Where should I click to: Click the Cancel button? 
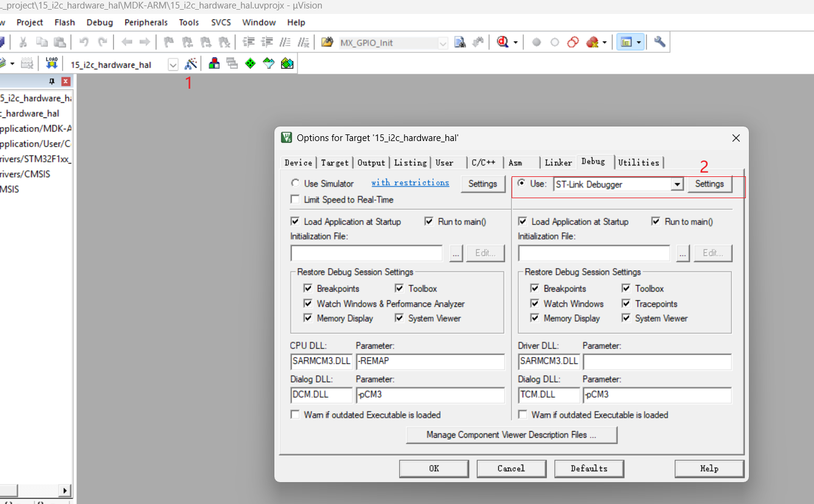(511, 468)
